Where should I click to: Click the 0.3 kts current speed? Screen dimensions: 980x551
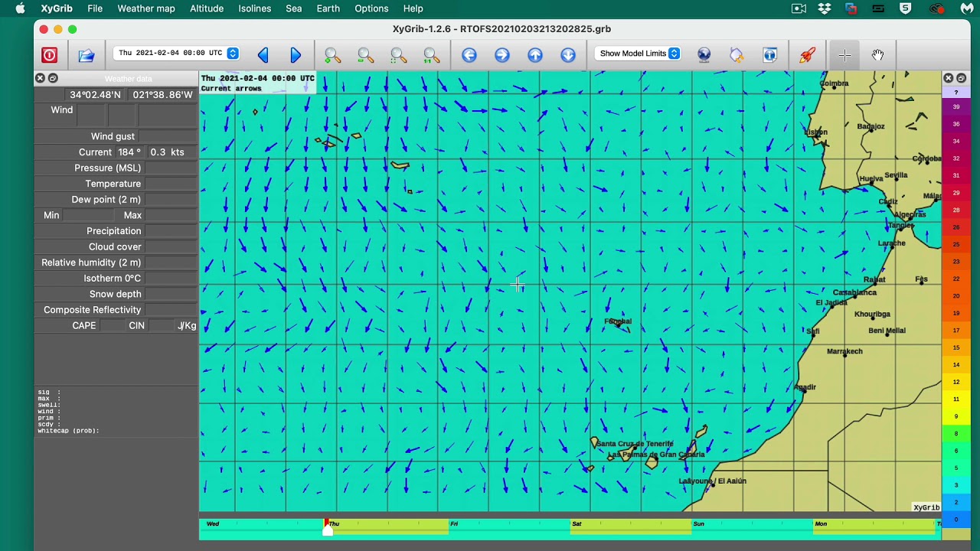point(167,152)
